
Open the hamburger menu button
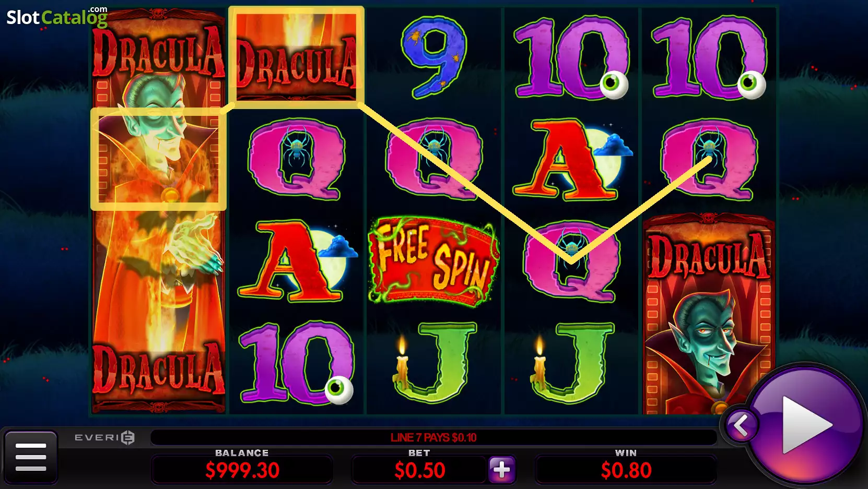pyautogui.click(x=31, y=457)
